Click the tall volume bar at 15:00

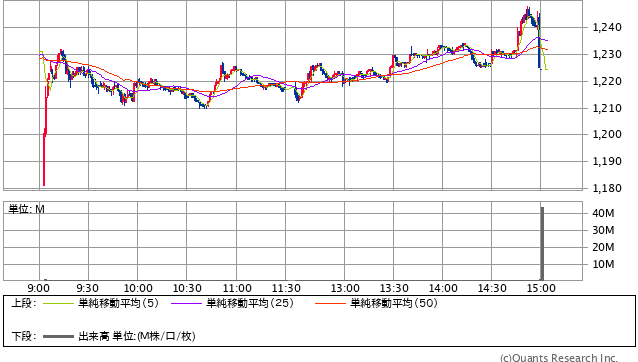point(542,243)
